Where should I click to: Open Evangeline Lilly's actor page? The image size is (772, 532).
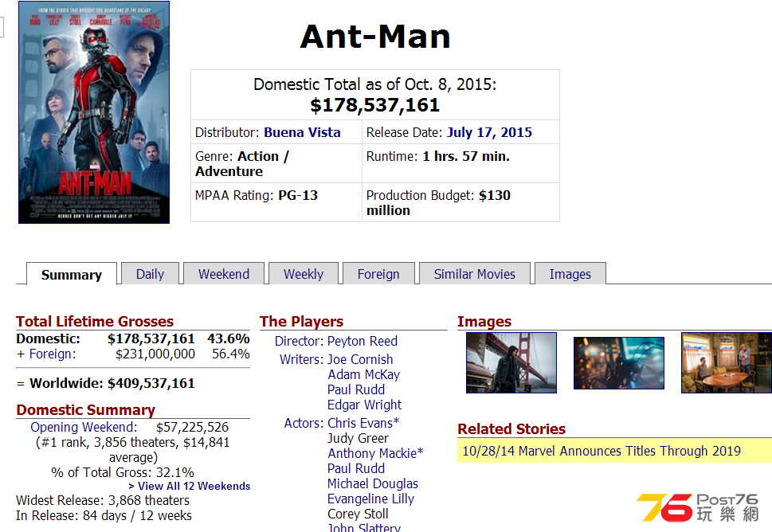370,499
